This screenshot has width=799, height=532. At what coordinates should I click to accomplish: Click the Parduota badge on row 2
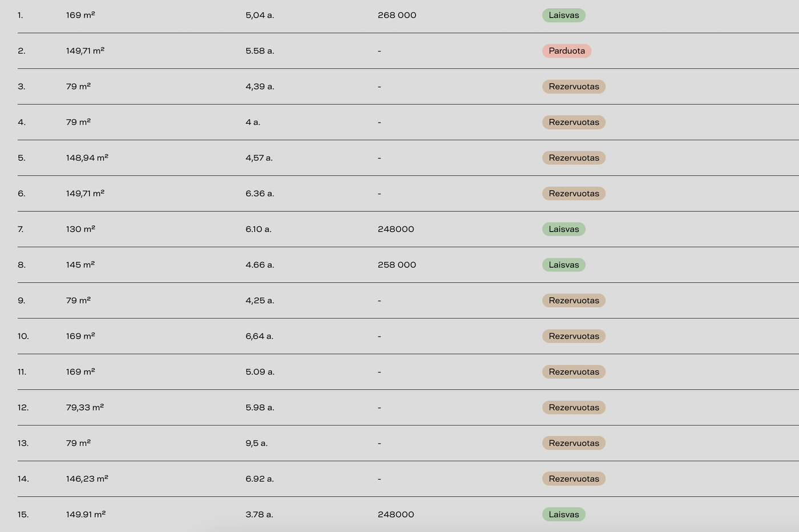click(566, 51)
